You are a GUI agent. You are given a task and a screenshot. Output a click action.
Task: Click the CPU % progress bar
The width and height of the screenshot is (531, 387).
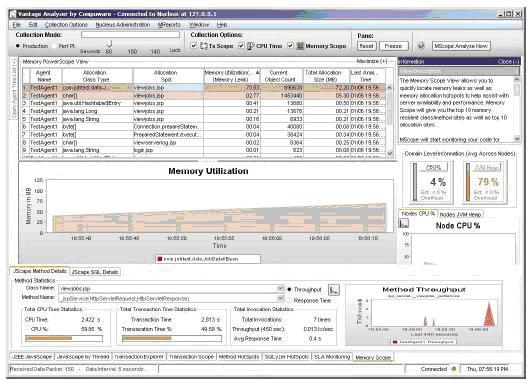pos(64,338)
